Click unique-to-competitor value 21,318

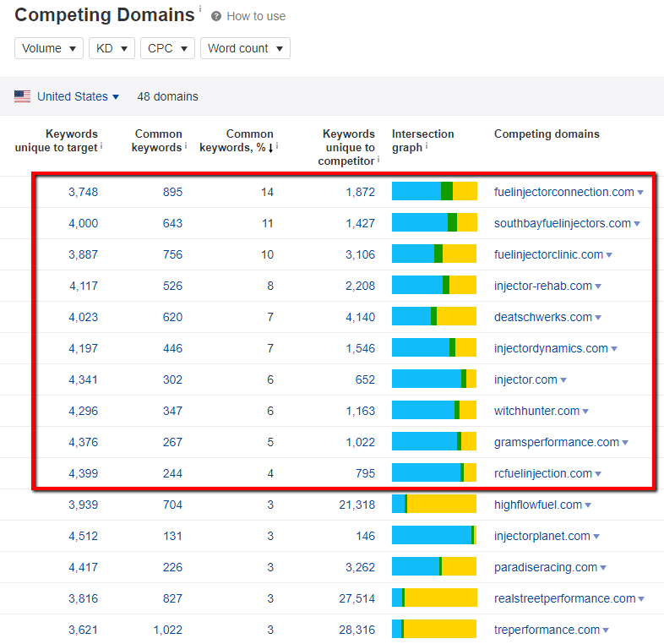357,505
